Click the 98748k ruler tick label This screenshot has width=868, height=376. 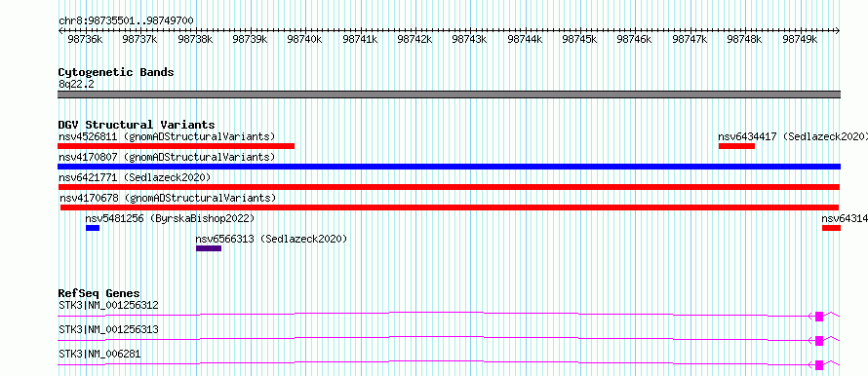tap(744, 39)
